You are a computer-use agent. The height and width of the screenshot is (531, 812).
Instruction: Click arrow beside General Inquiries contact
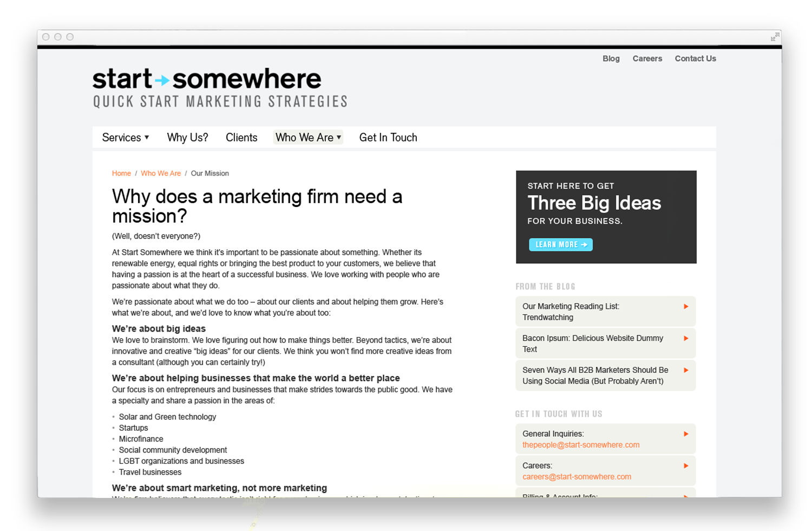click(686, 434)
